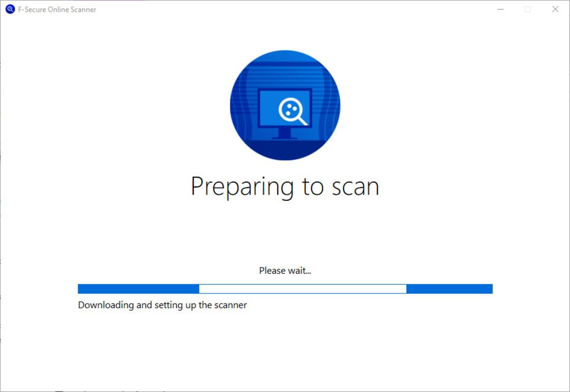Click the 'Please wait...' status text

click(285, 271)
